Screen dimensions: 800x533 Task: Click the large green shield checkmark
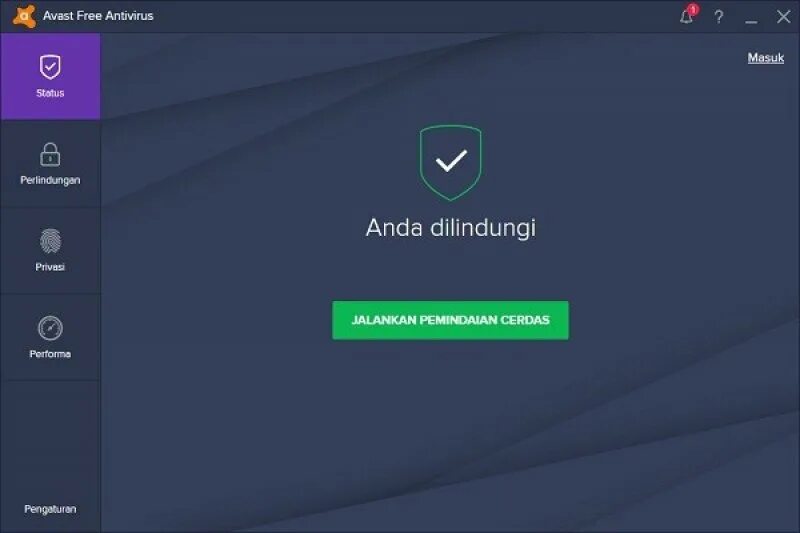451,163
